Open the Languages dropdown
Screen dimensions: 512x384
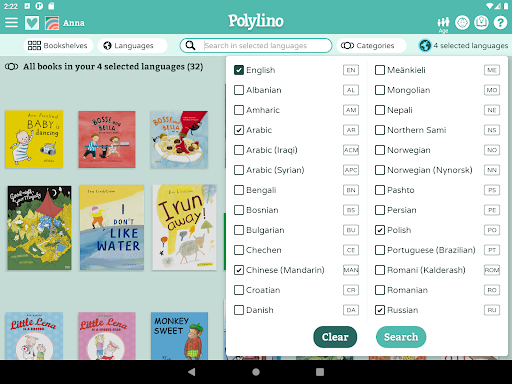tap(132, 45)
